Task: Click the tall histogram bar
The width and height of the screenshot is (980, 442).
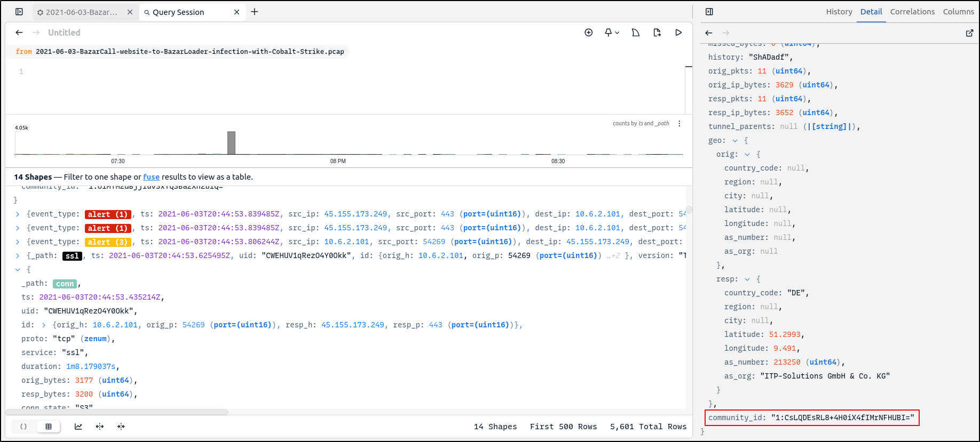Action: pos(231,143)
